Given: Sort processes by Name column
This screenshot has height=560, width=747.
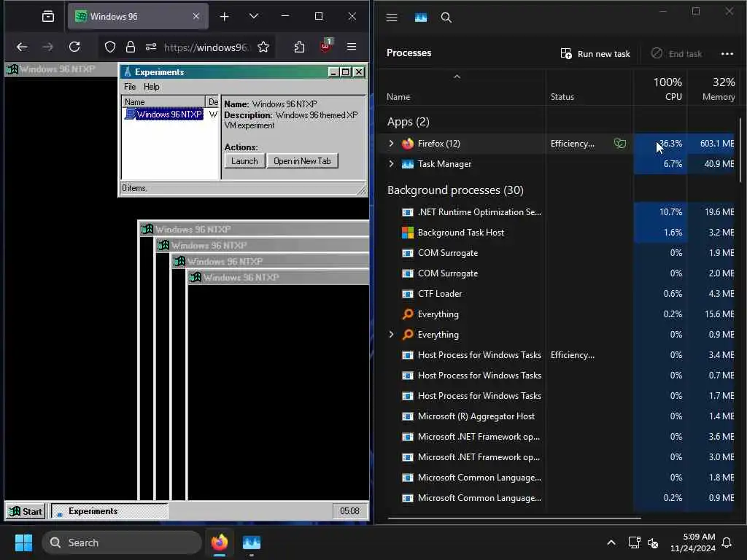Looking at the screenshot, I should pos(398,97).
